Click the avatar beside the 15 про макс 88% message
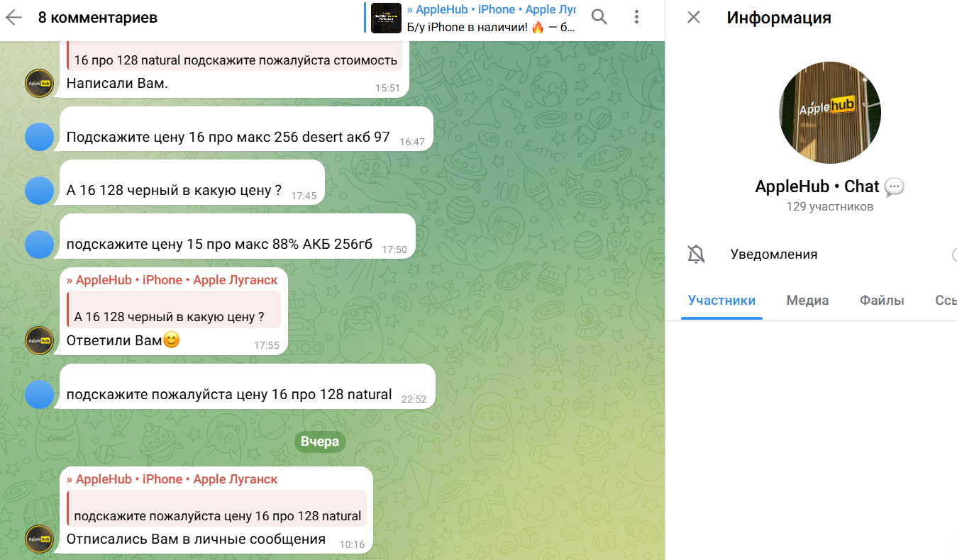The width and height of the screenshot is (957, 560). point(40,244)
